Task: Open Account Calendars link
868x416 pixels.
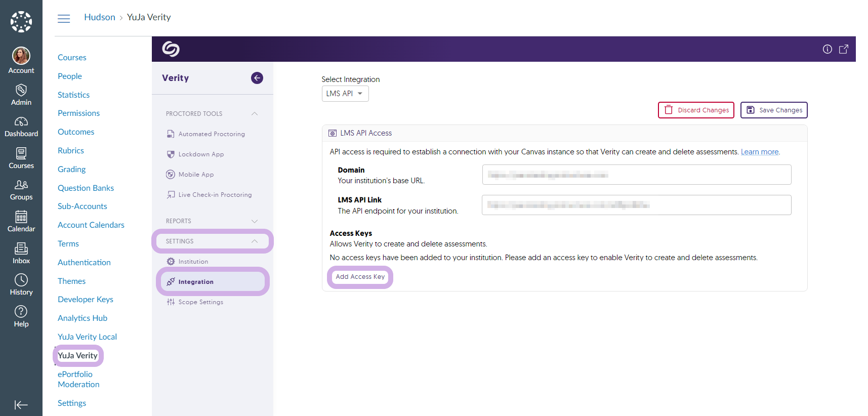Action: pyautogui.click(x=91, y=225)
